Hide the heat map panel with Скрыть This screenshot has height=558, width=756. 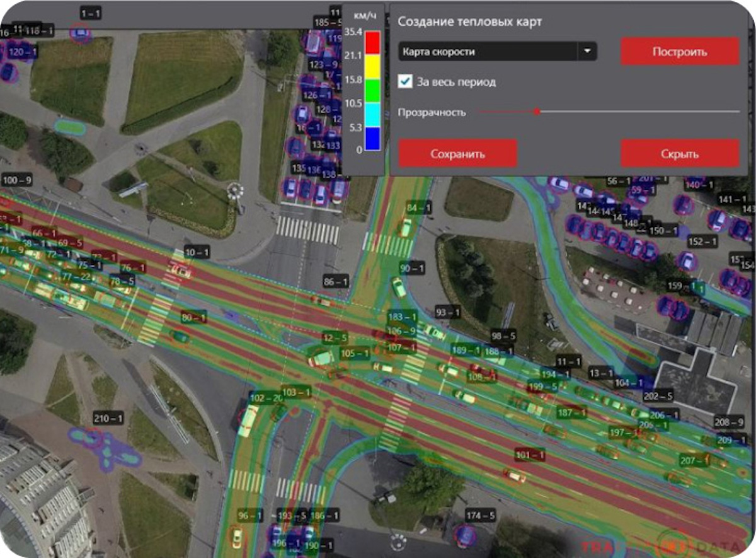(x=679, y=154)
